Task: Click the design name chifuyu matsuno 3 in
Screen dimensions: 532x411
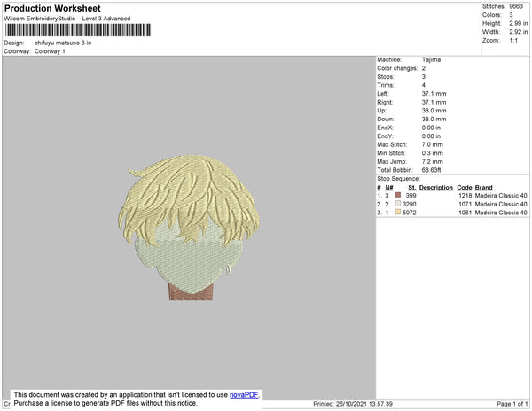Action: tap(63, 43)
